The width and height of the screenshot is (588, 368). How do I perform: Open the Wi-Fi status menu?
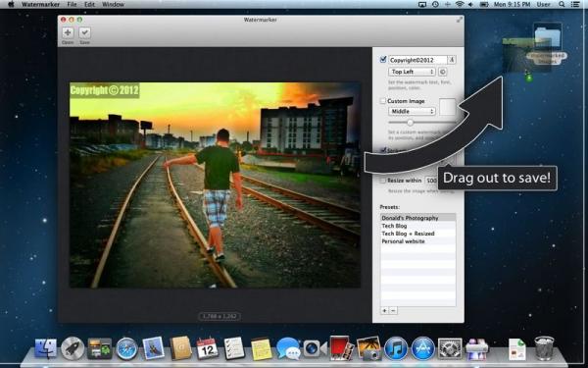460,5
